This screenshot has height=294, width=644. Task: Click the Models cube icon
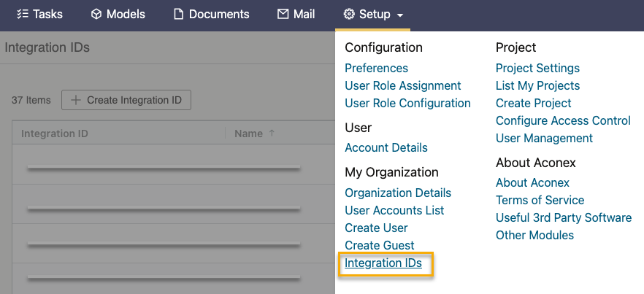96,15
